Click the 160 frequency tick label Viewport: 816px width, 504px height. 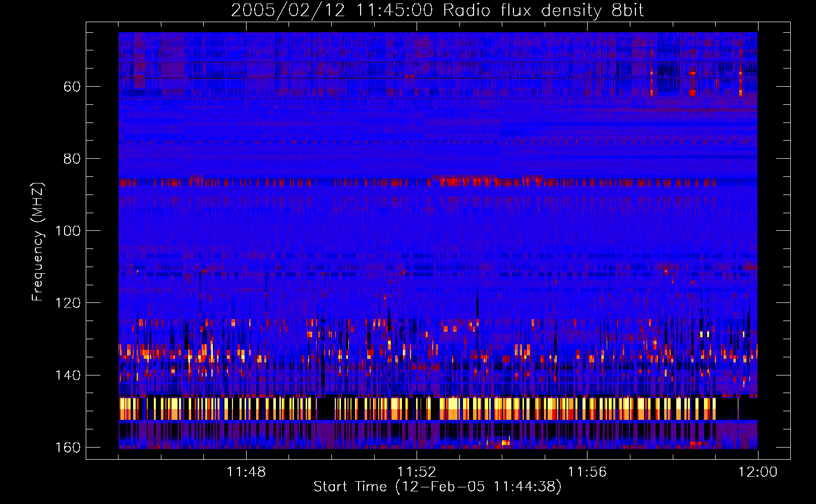click(68, 448)
